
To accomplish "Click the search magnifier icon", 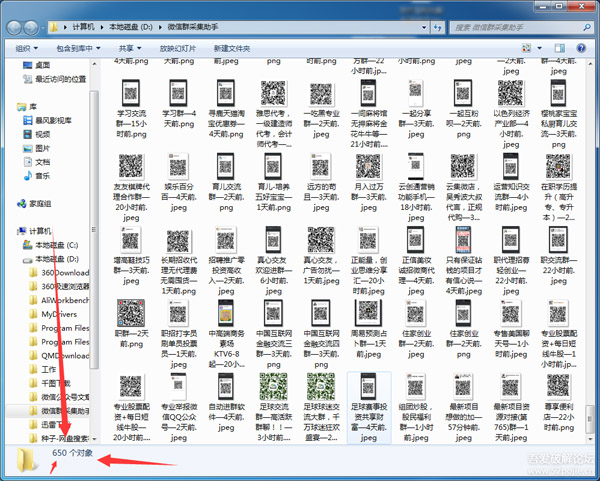I will (587, 27).
